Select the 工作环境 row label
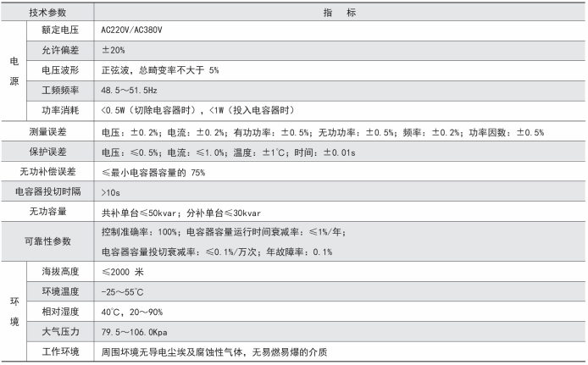The height and width of the screenshot is (365, 588). [60, 351]
